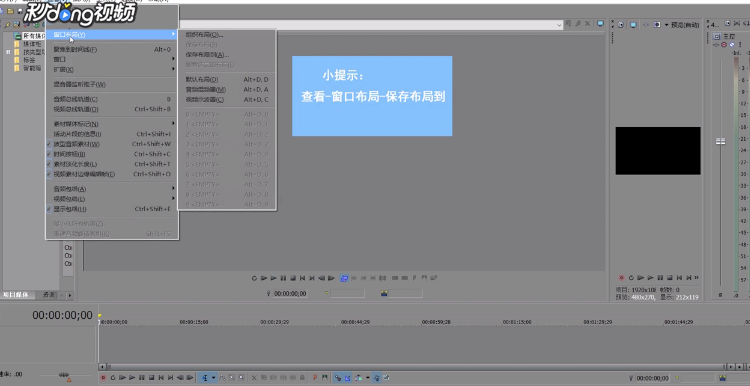Expand the 视频包络 submenu
The height and width of the screenshot is (386, 750).
112,199
